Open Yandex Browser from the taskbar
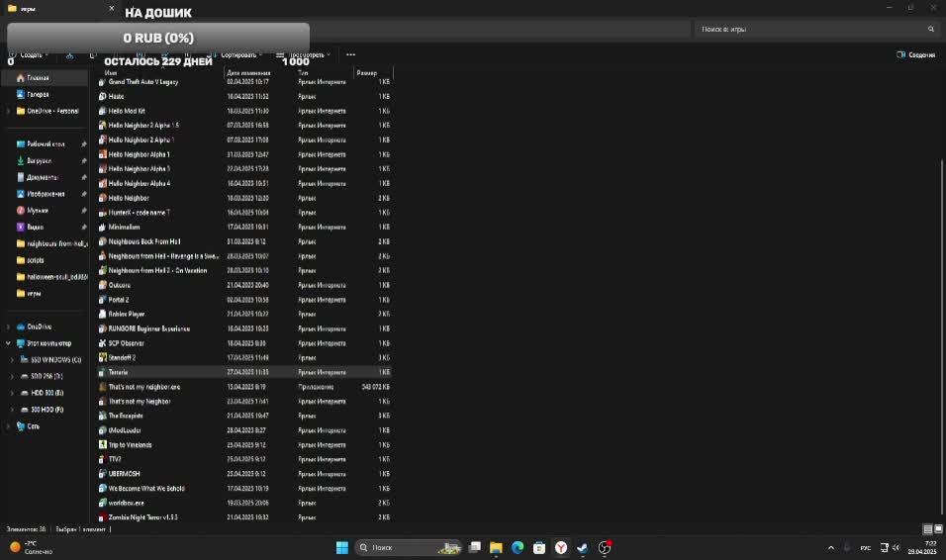Image resolution: width=946 pixels, height=560 pixels. (561, 547)
